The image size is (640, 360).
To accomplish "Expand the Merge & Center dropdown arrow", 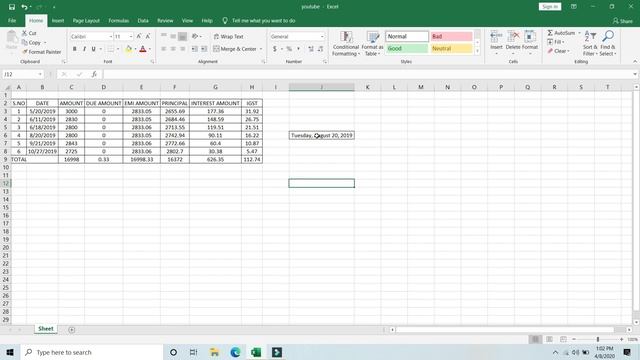I will point(261,49).
